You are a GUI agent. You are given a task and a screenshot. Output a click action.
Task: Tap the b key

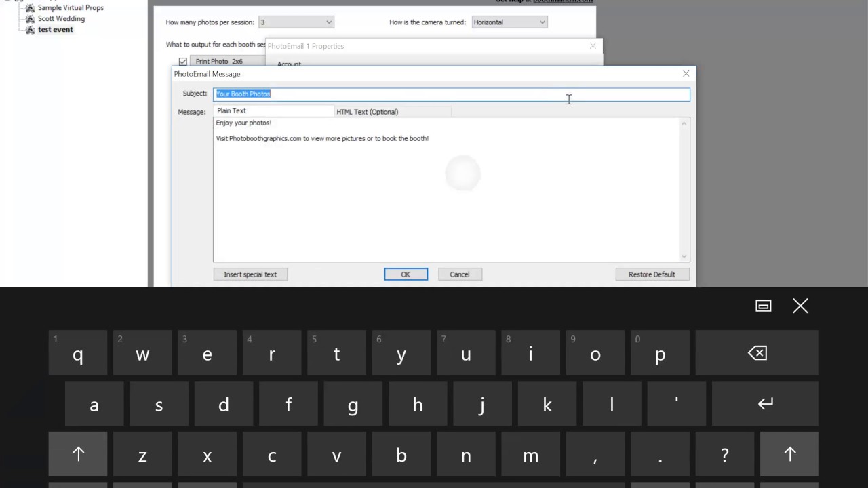401,455
